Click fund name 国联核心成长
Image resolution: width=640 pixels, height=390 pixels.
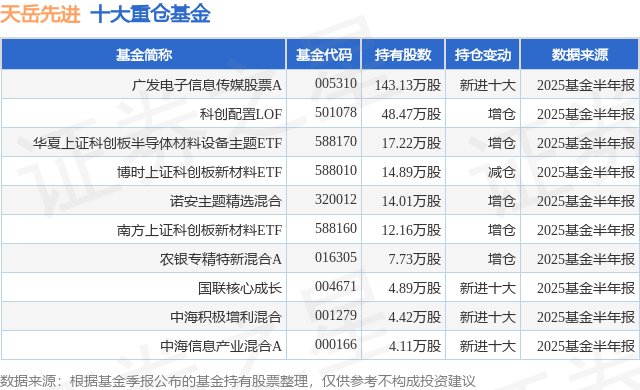point(240,288)
